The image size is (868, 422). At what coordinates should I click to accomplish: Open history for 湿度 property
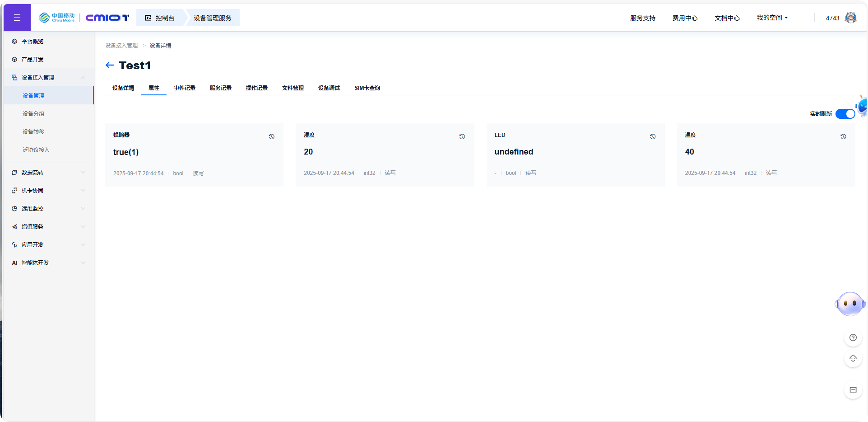pyautogui.click(x=462, y=136)
